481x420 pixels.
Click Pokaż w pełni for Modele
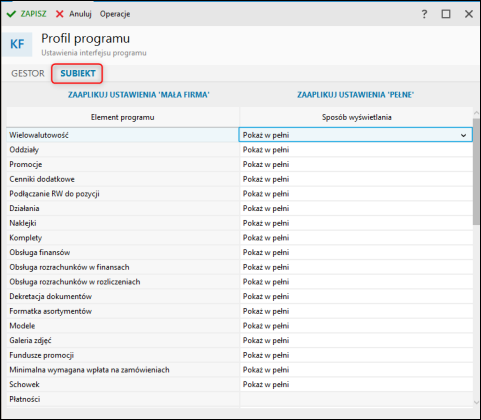(x=266, y=326)
